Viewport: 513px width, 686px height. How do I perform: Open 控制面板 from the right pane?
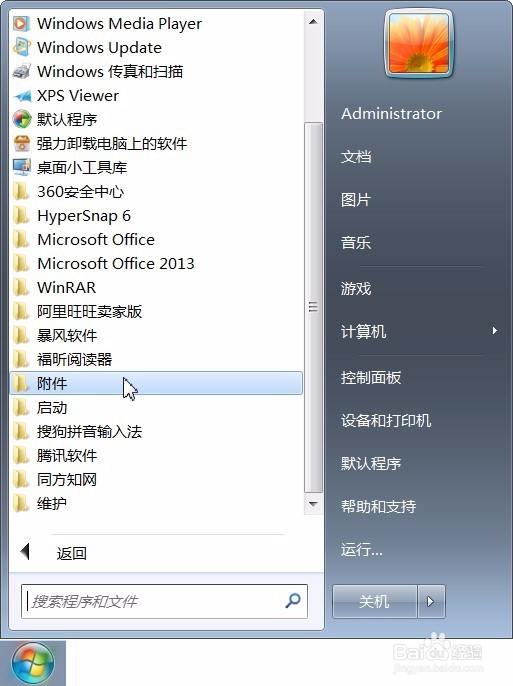point(371,378)
